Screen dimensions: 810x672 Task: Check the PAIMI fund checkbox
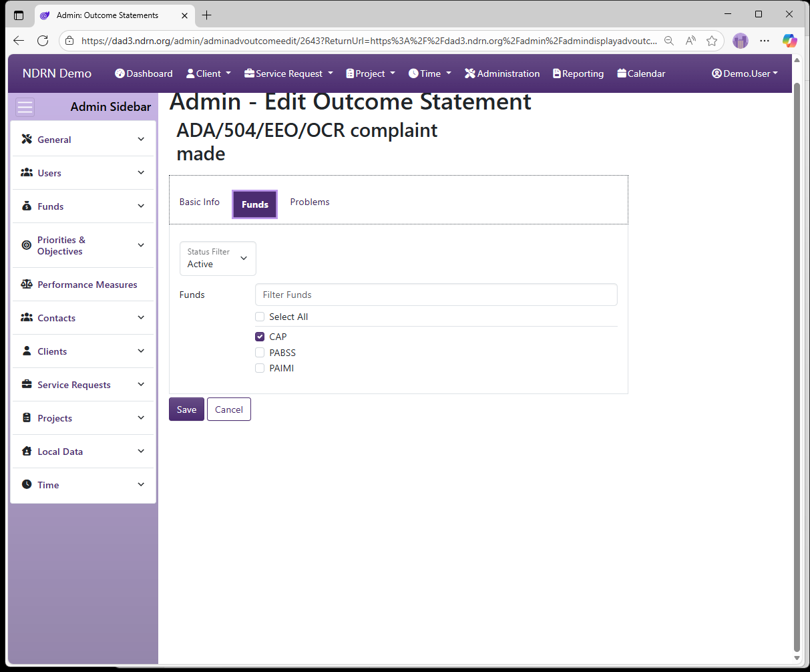pos(260,368)
